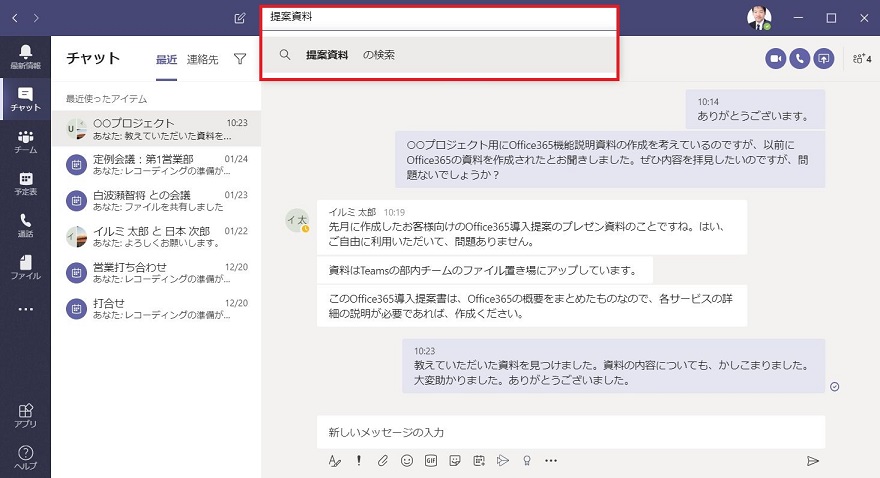Switch to the 連絡先 tab
880x478 pixels.
pyautogui.click(x=203, y=59)
